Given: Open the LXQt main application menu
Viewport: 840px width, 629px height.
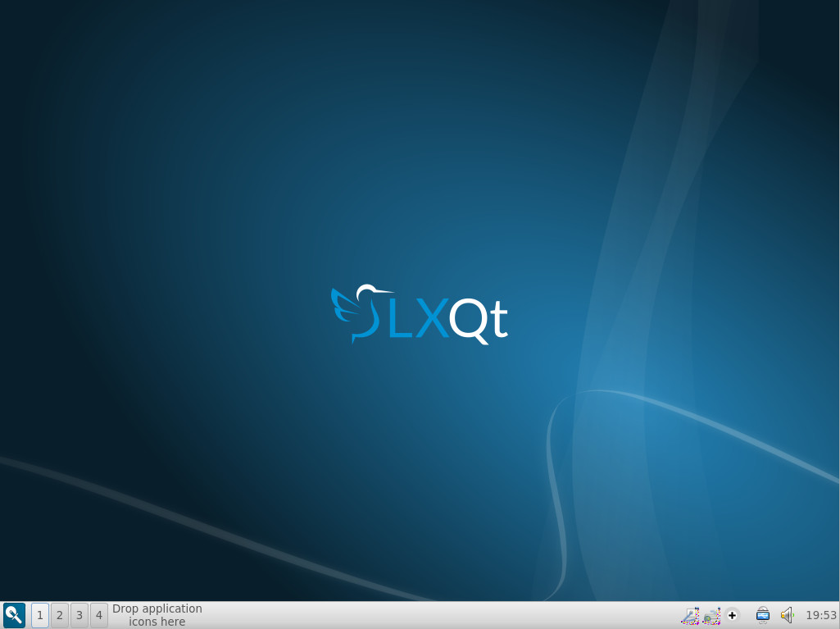Looking at the screenshot, I should pyautogui.click(x=14, y=615).
